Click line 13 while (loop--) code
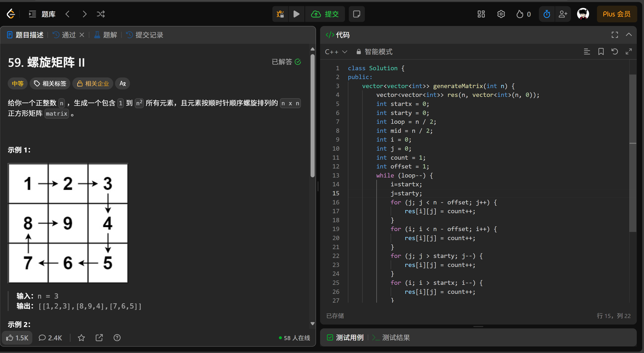644x353 pixels. (x=404, y=175)
